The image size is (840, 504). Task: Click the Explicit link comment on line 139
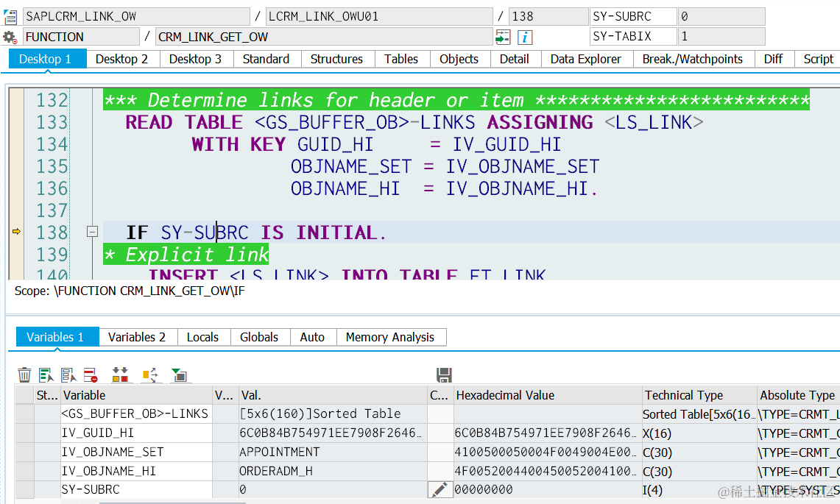click(x=186, y=255)
